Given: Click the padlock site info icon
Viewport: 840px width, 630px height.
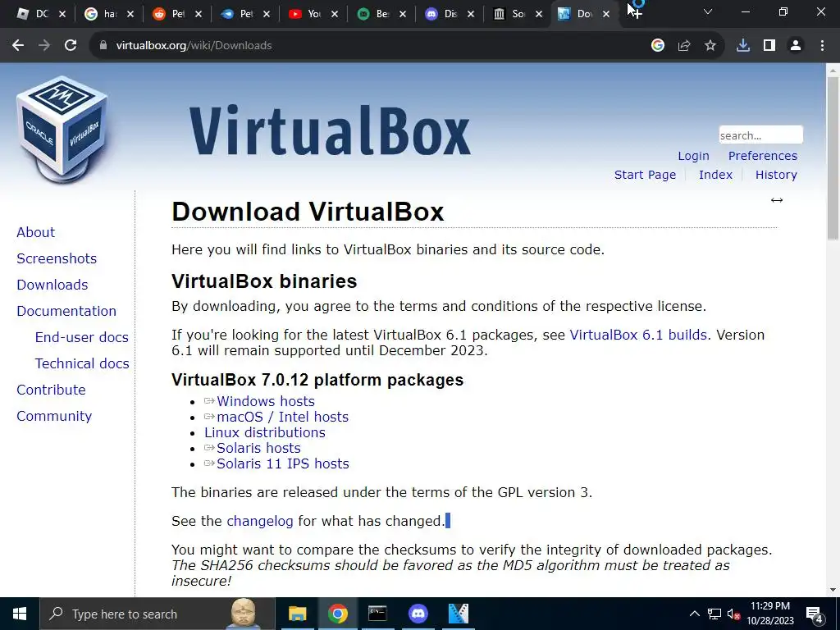Looking at the screenshot, I should click(103, 46).
